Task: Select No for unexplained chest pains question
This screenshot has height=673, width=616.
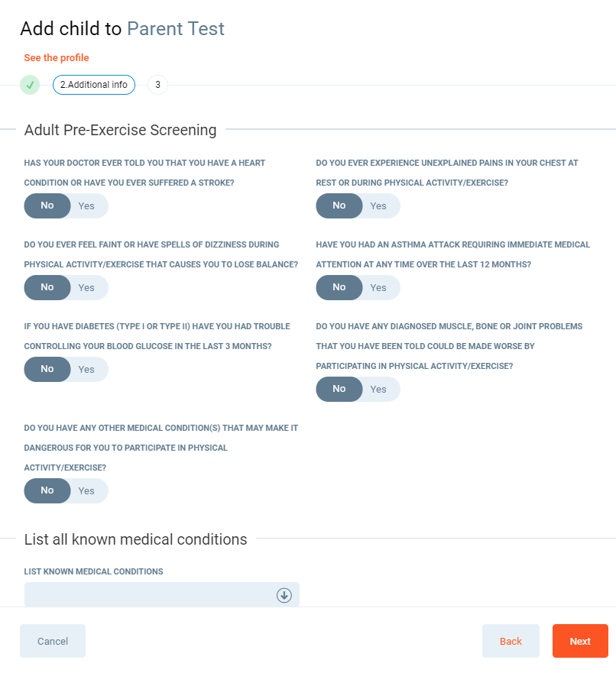Action: (339, 205)
